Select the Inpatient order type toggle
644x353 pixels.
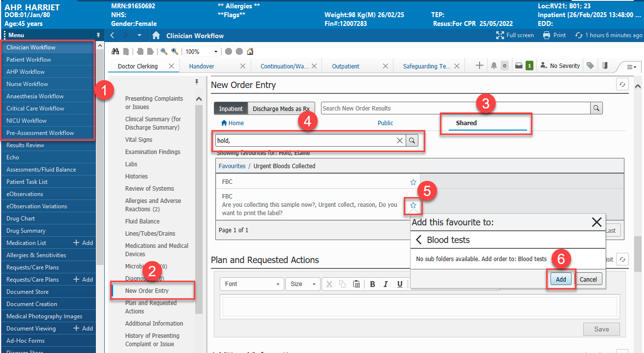(230, 109)
